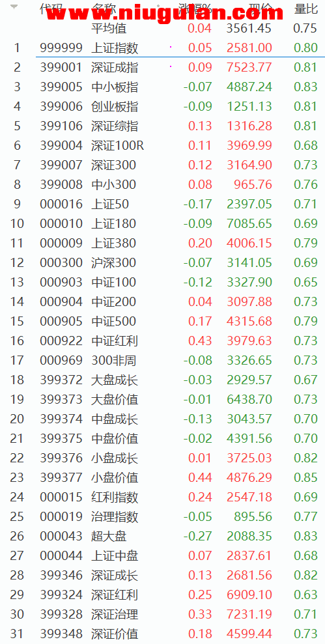Open the 上证50 index row
This screenshot has height=644, width=325.
coord(162,204)
